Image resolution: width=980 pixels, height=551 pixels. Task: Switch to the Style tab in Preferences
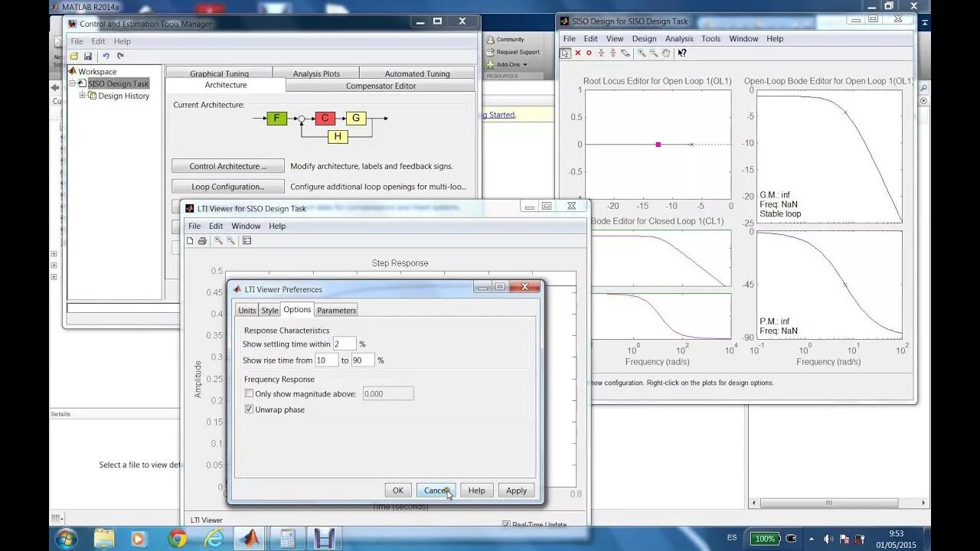tap(269, 310)
